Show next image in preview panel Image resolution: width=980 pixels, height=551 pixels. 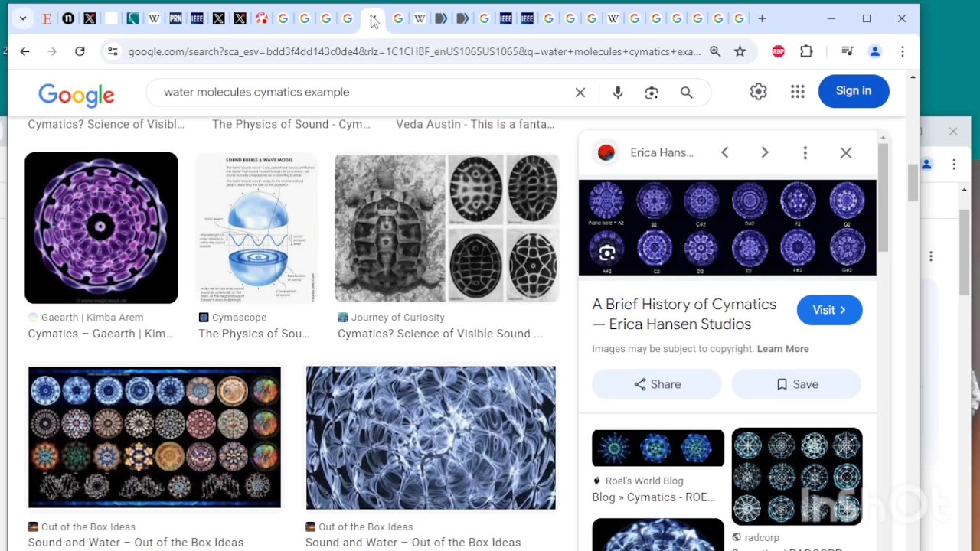765,153
